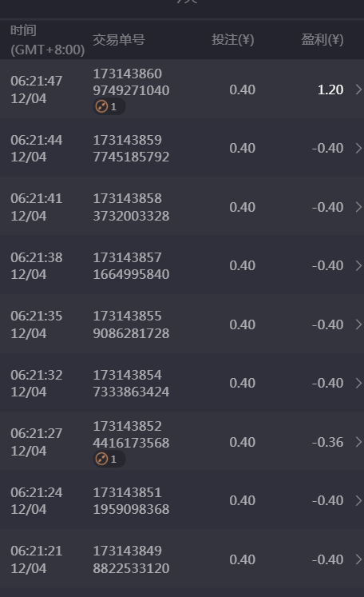Image resolution: width=364 pixels, height=597 pixels.
Task: Open the chevron on the 06:21:32 row
Action: coord(358,383)
